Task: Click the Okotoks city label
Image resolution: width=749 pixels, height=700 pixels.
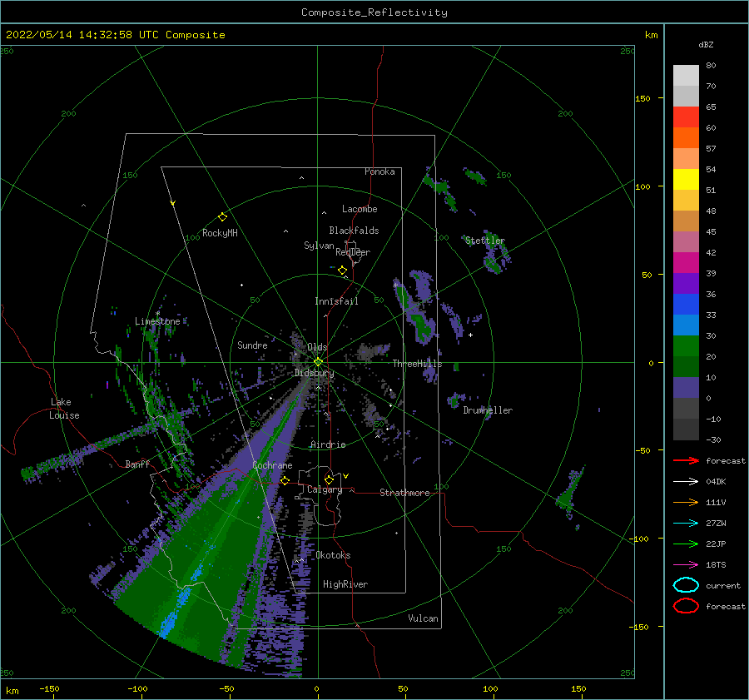Action: [x=333, y=555]
